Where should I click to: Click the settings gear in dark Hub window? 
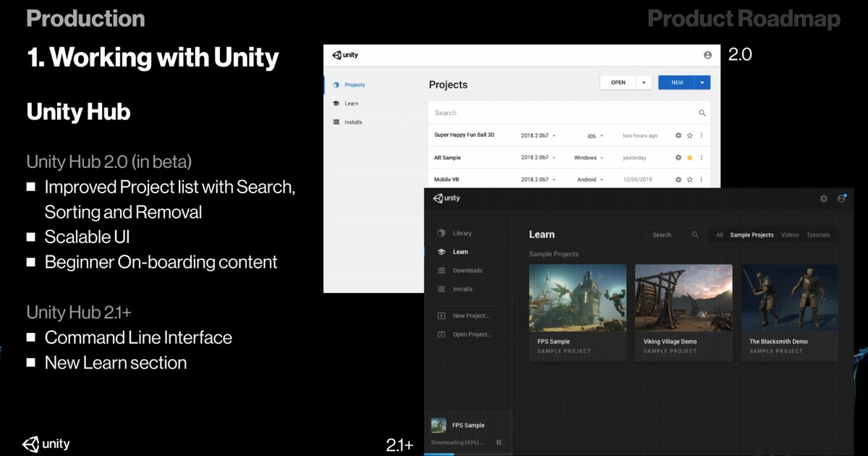pos(823,198)
